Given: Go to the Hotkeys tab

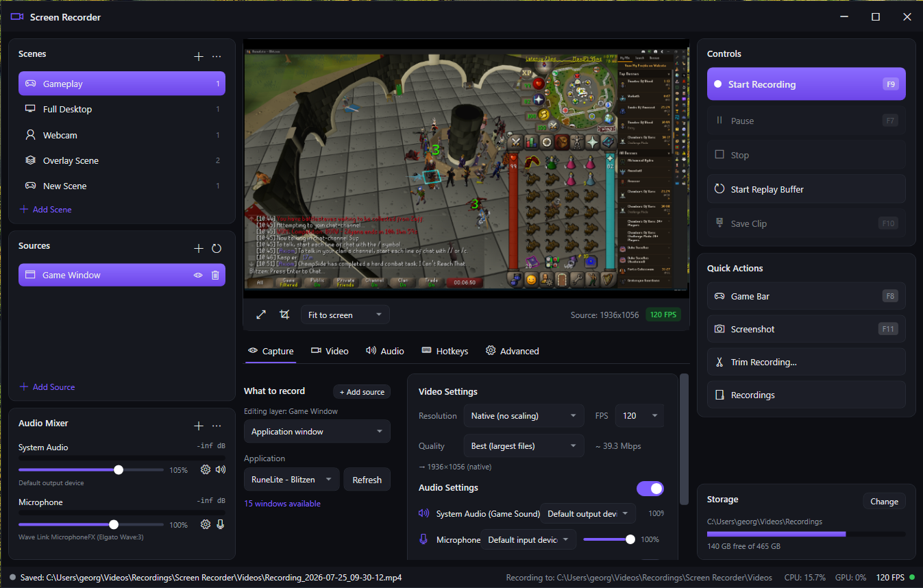Looking at the screenshot, I should 445,351.
